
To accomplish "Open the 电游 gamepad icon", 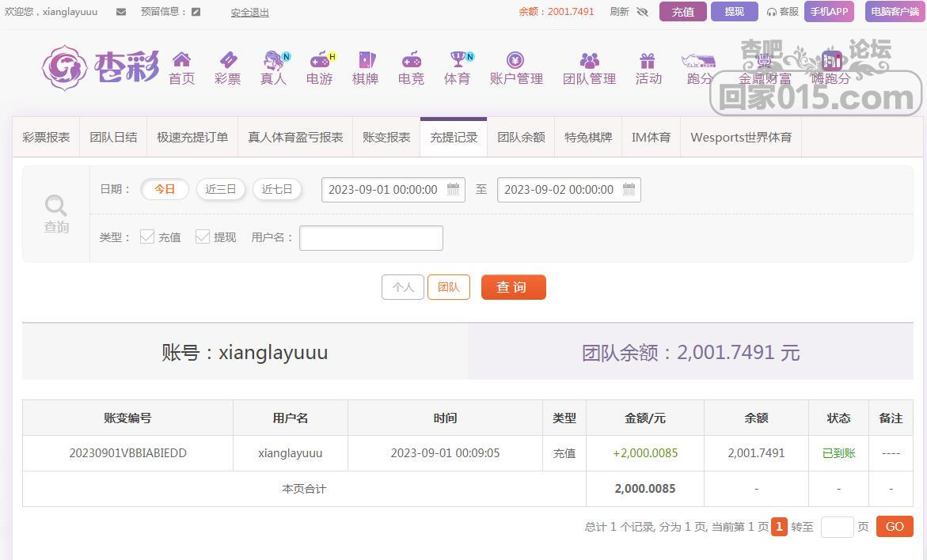I will point(320,59).
